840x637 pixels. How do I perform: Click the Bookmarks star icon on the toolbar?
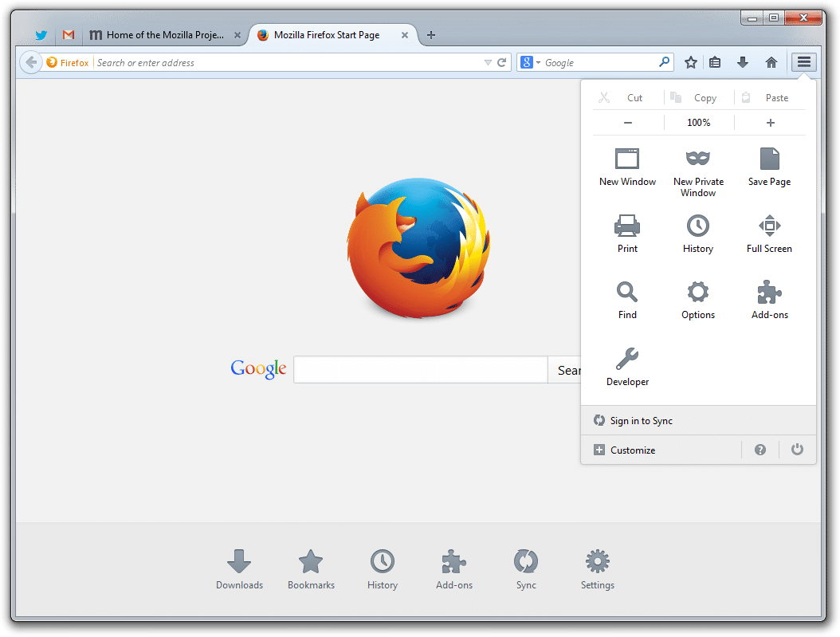pos(690,62)
